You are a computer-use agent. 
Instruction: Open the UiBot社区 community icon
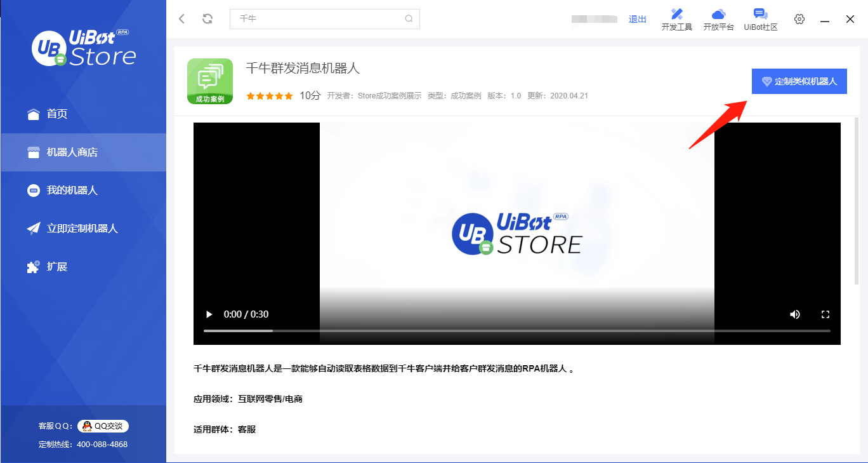760,18
